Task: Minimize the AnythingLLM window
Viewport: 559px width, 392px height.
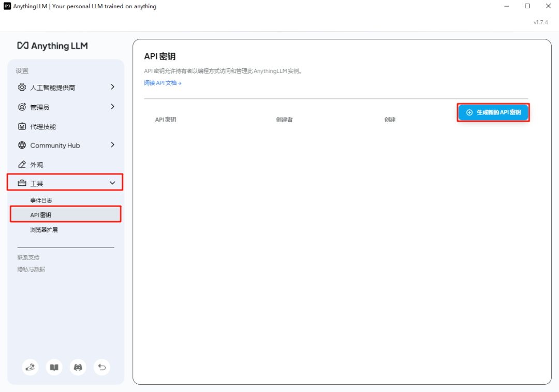Action: [x=507, y=6]
